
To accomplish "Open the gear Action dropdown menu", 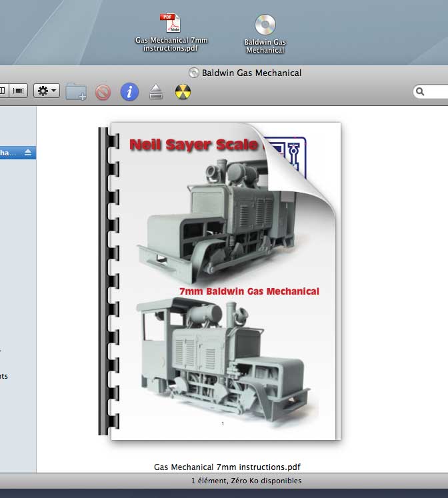I will click(x=47, y=91).
